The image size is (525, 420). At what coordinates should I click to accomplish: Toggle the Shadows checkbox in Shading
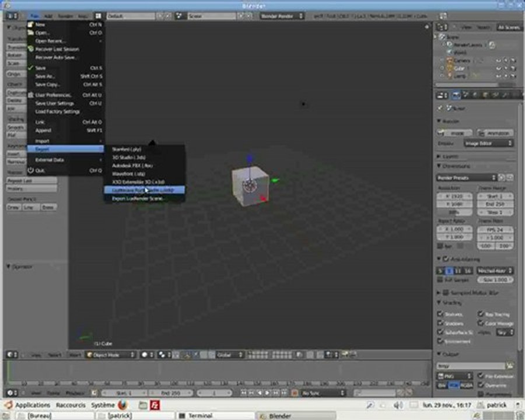tap(440, 323)
